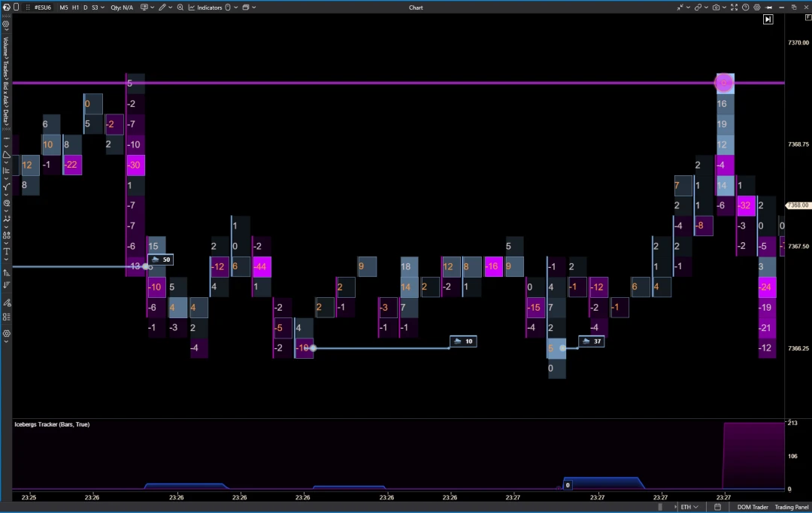Select the horizontal line drawing tool
812x513 pixels.
pyautogui.click(x=6, y=139)
